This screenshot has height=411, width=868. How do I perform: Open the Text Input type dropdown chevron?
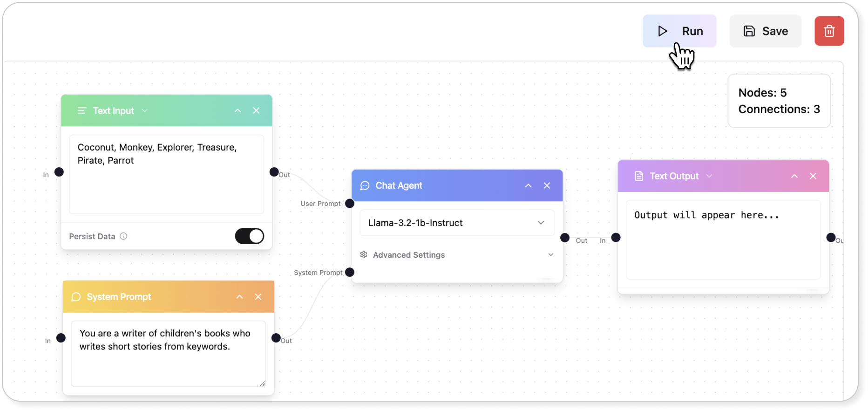(145, 110)
